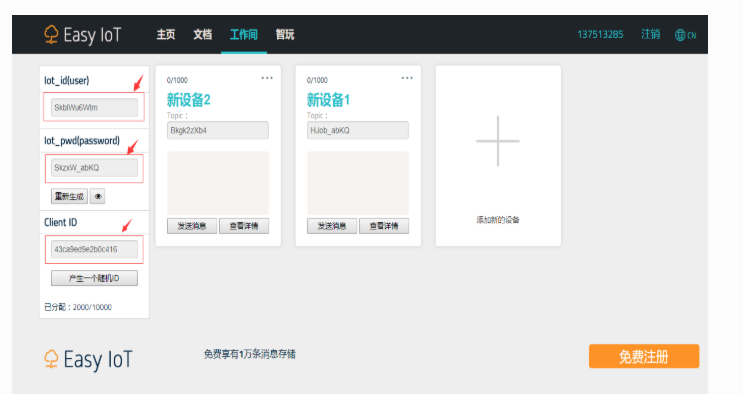
Task: Click the account number 137513285
Action: coord(600,35)
